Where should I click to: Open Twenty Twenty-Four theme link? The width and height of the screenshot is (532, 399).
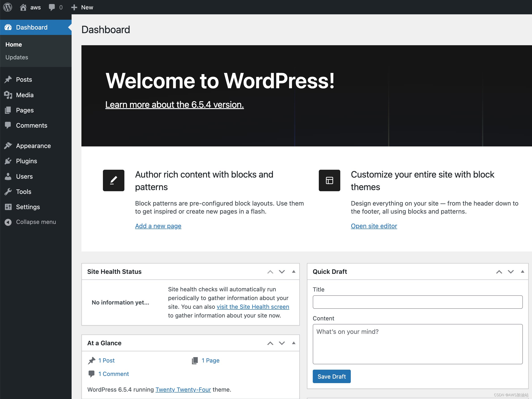[183, 389]
